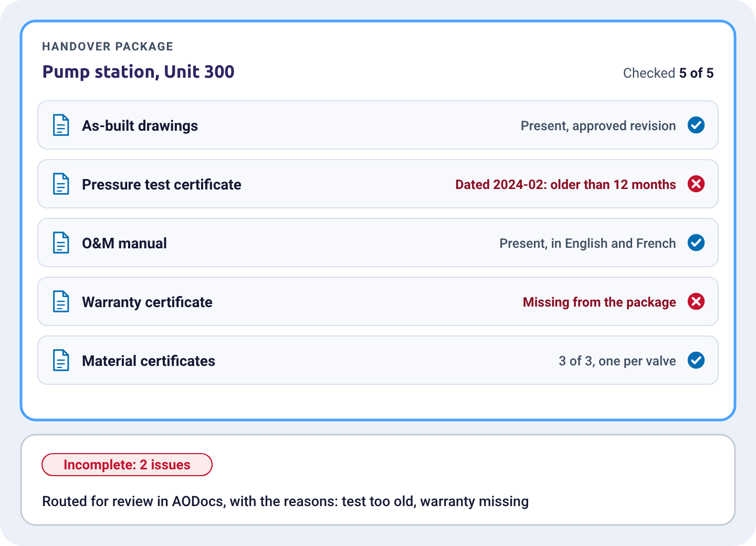Image resolution: width=756 pixels, height=546 pixels.
Task: Select the 'O&M manual' label
Action: [124, 244]
